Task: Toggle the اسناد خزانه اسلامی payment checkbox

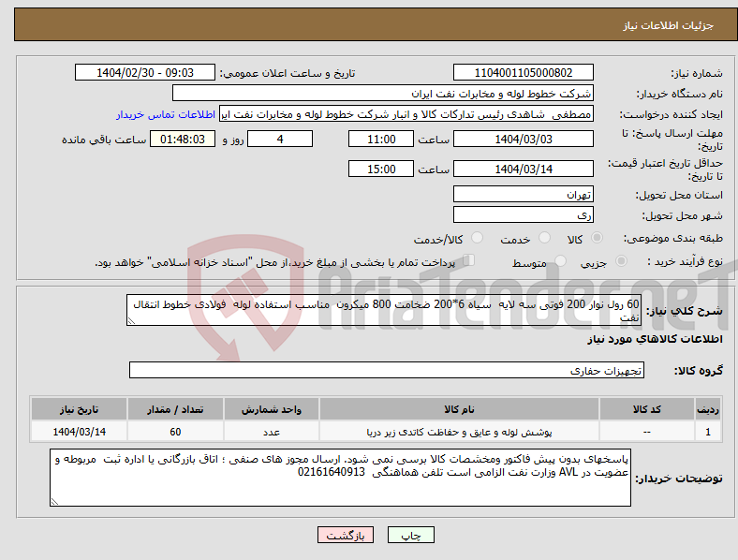Action: [469, 260]
